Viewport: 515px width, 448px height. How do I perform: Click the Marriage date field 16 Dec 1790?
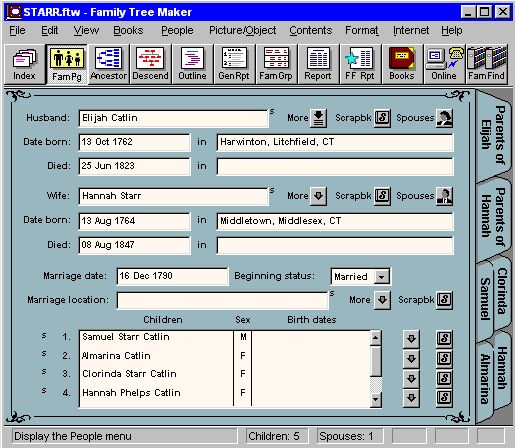tap(172, 276)
